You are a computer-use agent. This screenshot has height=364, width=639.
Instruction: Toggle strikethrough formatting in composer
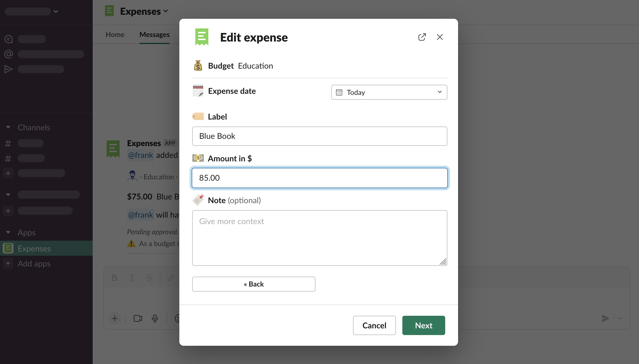[x=149, y=278]
